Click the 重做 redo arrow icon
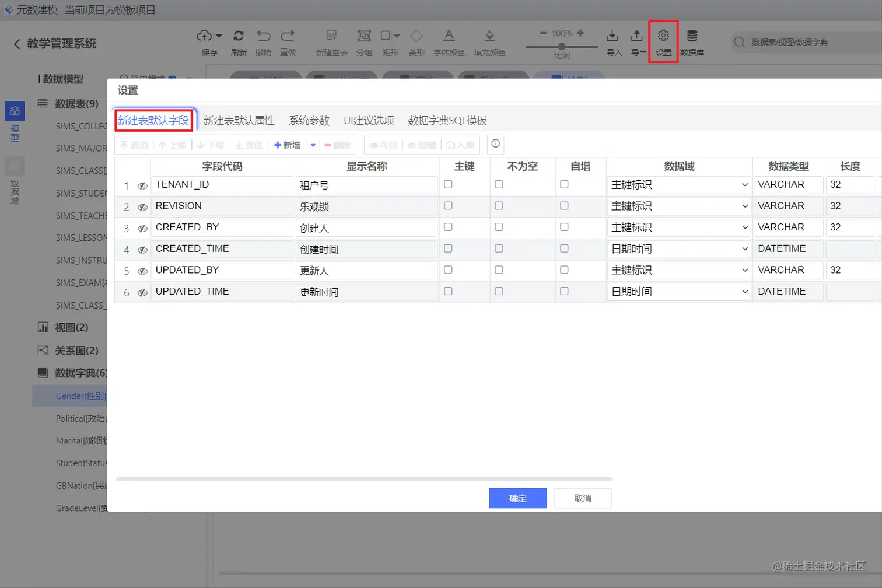Screen dimensions: 882x588 pos(288,36)
